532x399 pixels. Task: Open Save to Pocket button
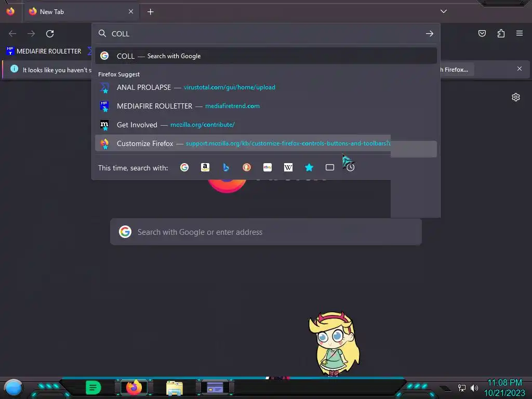[x=482, y=33]
